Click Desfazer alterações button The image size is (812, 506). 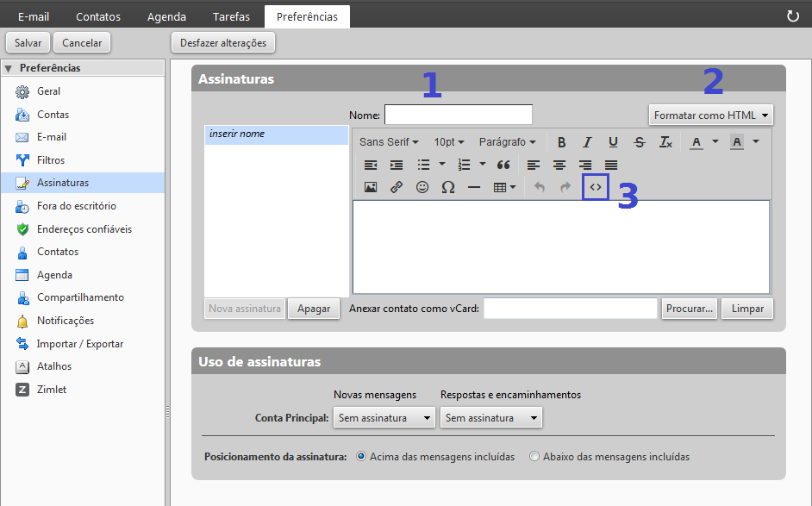[x=223, y=42]
